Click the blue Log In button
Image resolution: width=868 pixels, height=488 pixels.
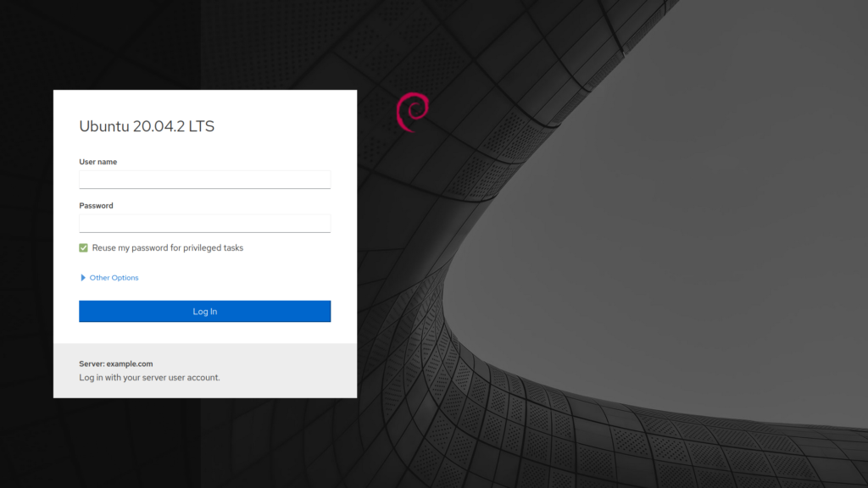tap(205, 312)
